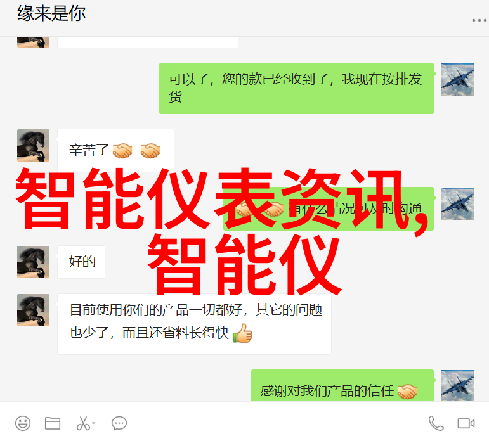Click the fighter jet avatar beside 感谢 message
Viewport: 489px width, 448px height.
click(x=457, y=386)
